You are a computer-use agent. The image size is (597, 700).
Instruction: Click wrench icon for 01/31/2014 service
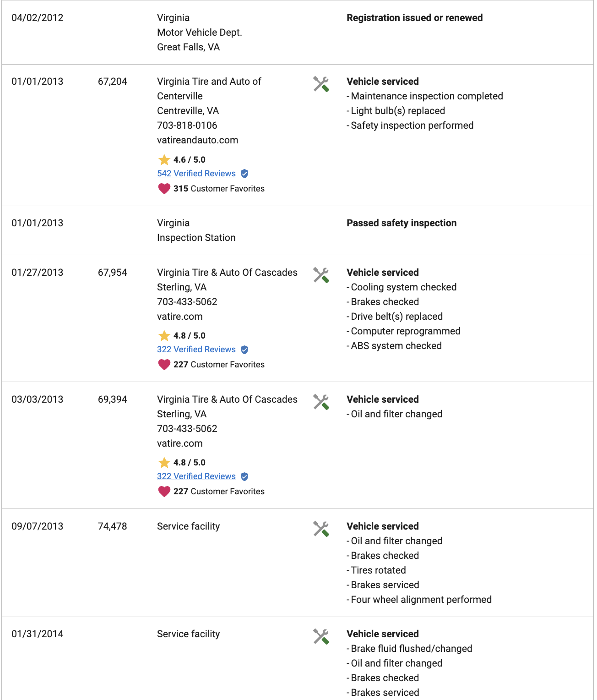pos(321,637)
